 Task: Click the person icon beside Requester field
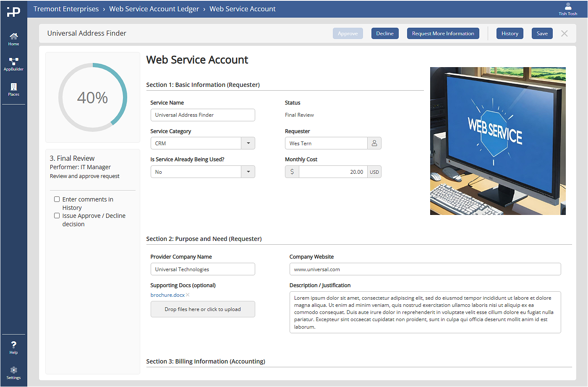click(x=374, y=143)
